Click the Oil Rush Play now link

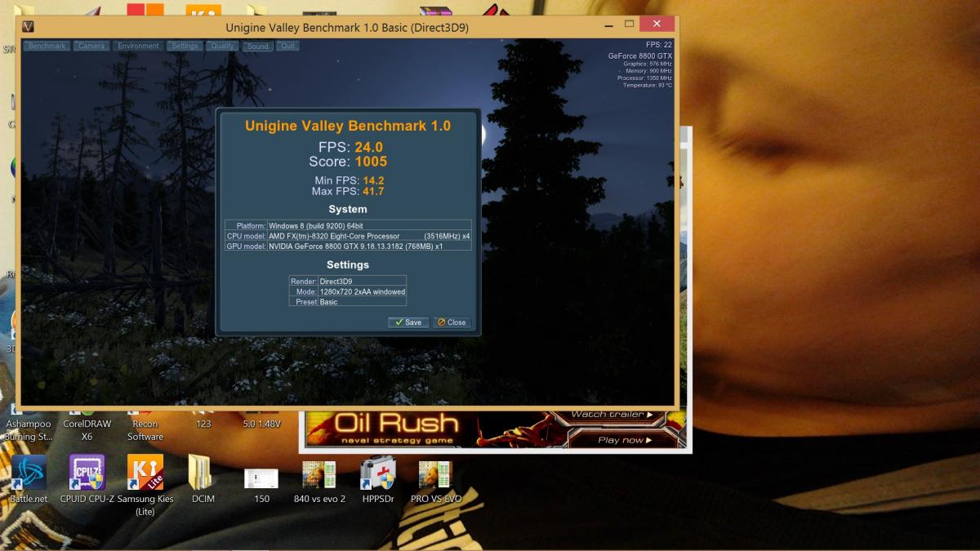click(625, 440)
